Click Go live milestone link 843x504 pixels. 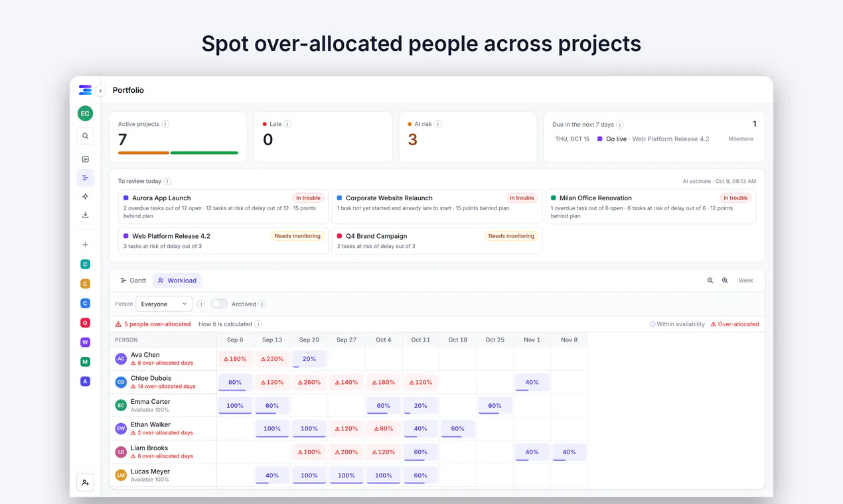[x=616, y=139]
